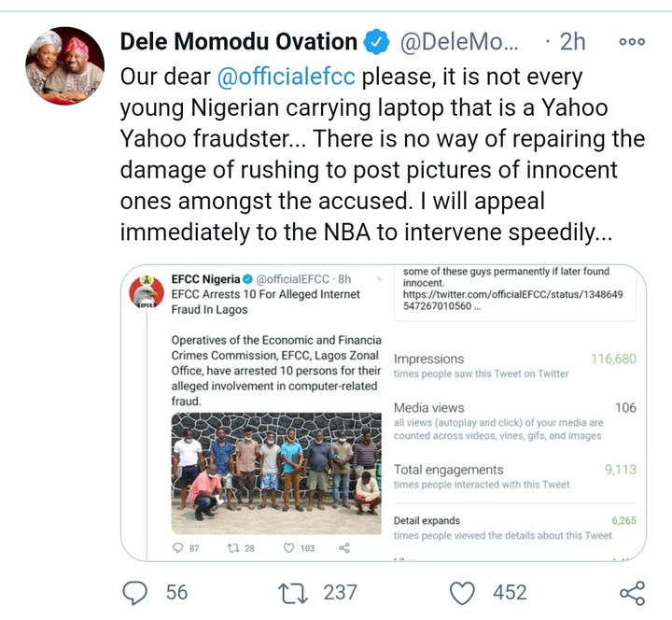Select the Impressions analytics row
Image resolution: width=672 pixels, height=620 pixels.
(515, 365)
